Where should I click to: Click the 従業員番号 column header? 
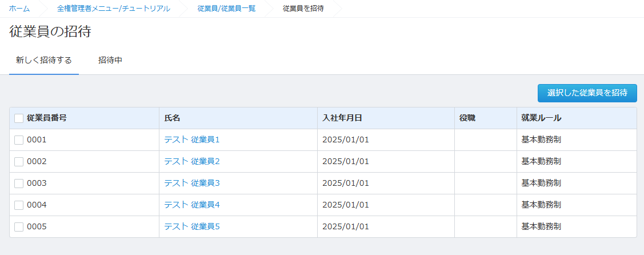click(x=47, y=118)
